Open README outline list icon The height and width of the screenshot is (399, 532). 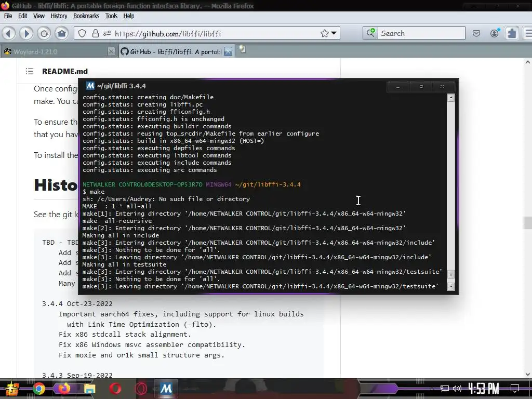click(x=30, y=71)
